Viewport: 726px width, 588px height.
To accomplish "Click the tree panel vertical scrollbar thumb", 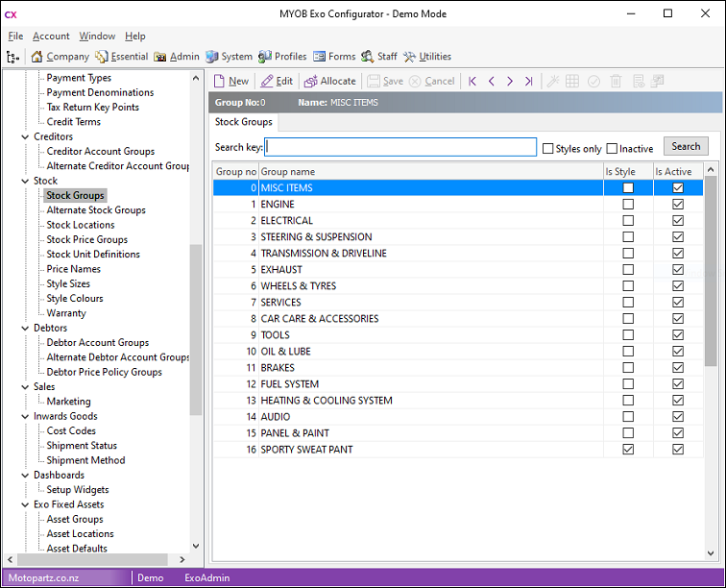I will click(x=196, y=330).
